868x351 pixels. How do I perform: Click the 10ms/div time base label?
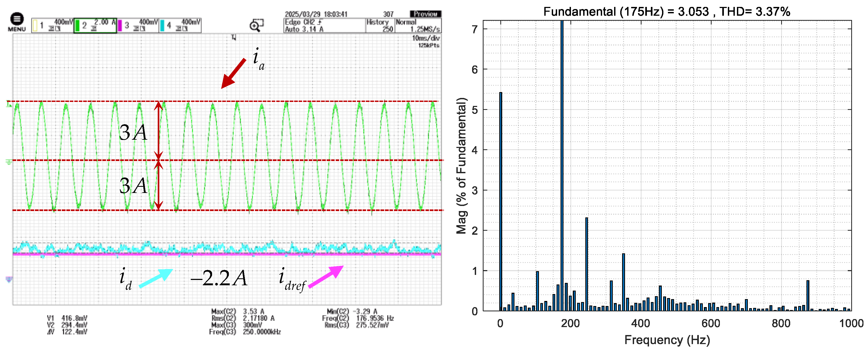[x=425, y=38]
